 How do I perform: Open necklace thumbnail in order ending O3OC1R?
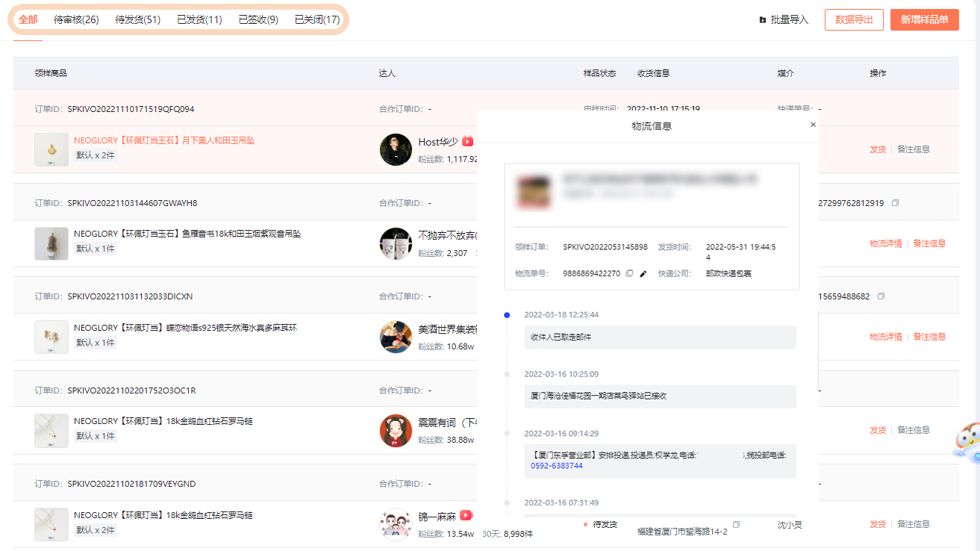click(x=52, y=431)
